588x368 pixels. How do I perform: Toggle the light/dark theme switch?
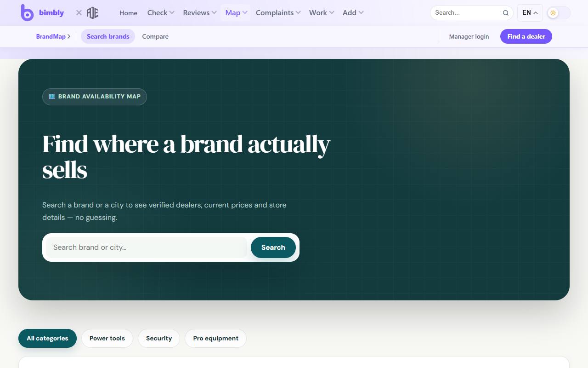(x=559, y=13)
